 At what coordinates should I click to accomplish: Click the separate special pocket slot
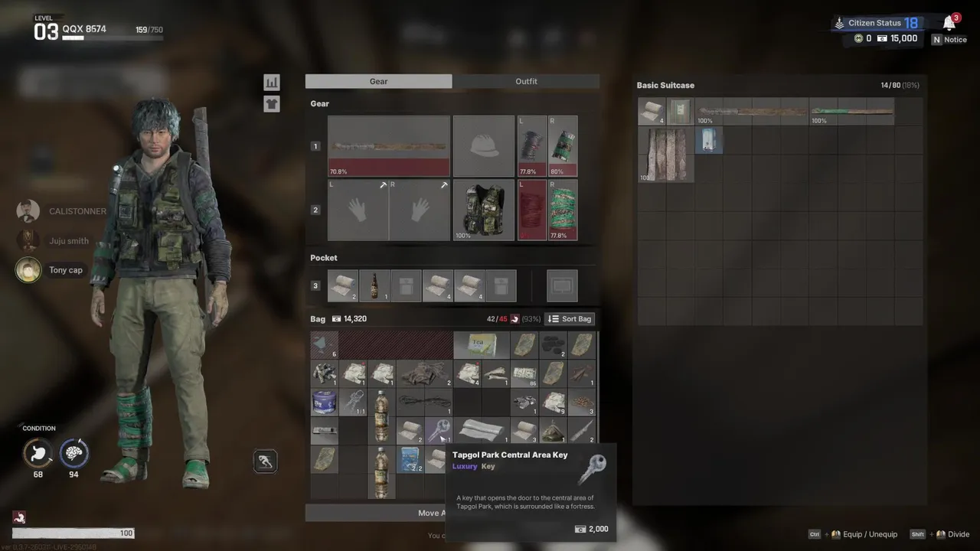coord(562,285)
